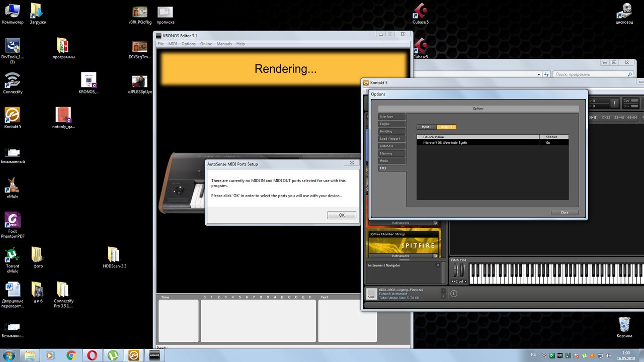This screenshot has width=644, height=362.
Task: Open the фото folder on desktop
Action: coord(38,257)
